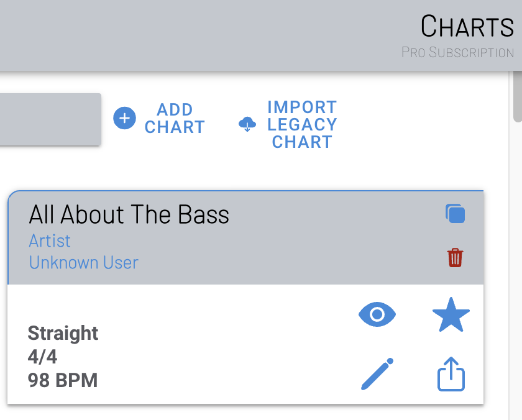View chart with the eye icon
Viewport: 522px width, 420px height.
[377, 315]
